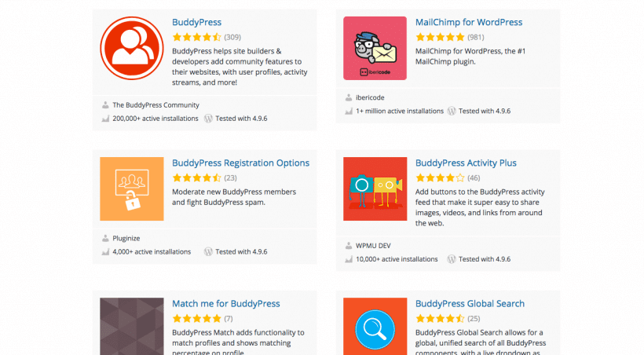Image resolution: width=644 pixels, height=355 pixels.
Task: Click the Match me for BuddyPress thumbnail
Action: pyautogui.click(x=132, y=326)
